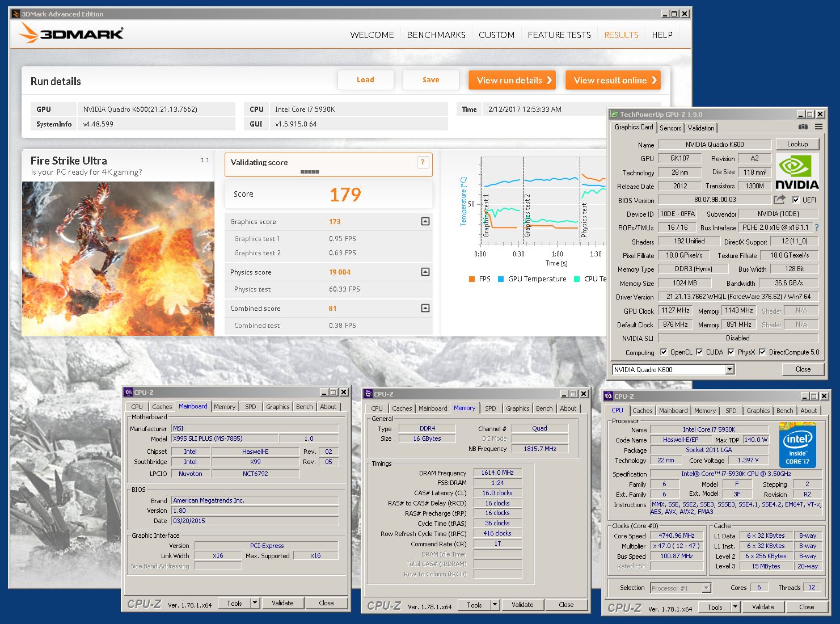Open the FEATURE TESTS section

coord(559,35)
